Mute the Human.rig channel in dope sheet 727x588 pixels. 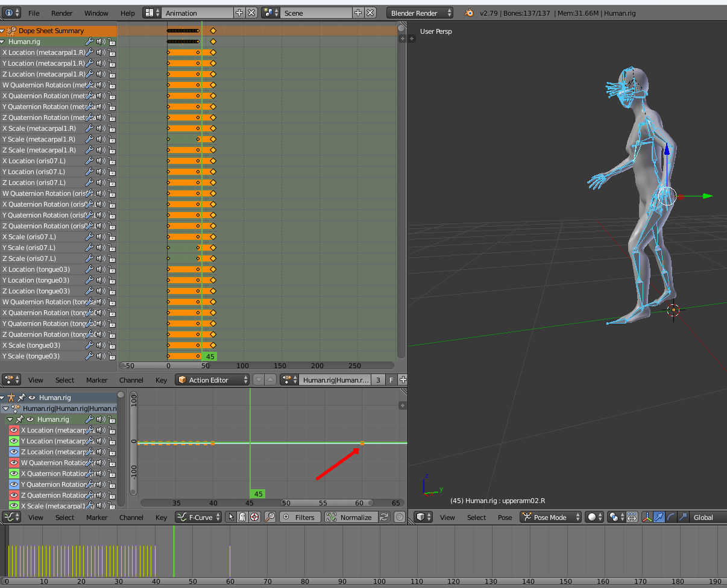100,42
